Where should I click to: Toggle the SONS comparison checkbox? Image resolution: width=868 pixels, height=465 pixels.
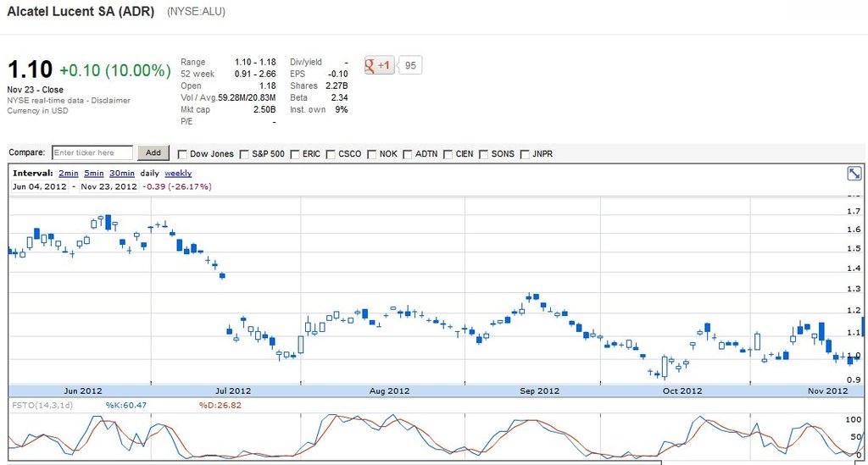[x=483, y=154]
